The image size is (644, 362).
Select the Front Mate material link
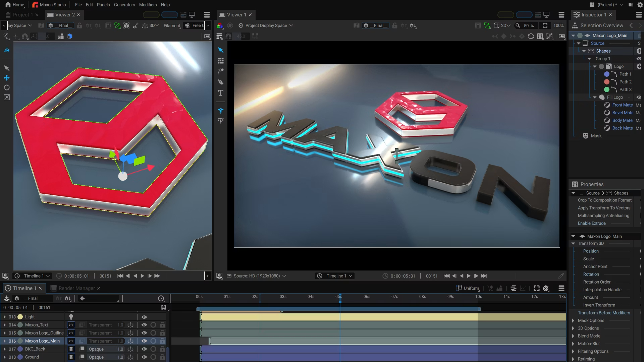623,105
